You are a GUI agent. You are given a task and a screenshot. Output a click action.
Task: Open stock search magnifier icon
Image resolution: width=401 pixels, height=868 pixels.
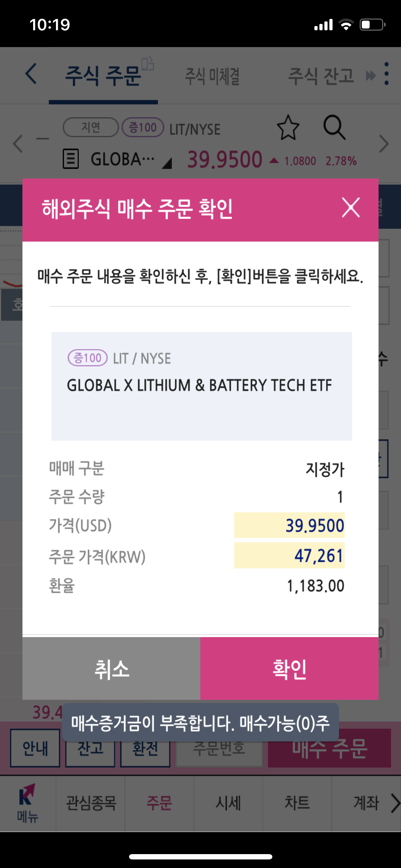tap(334, 127)
